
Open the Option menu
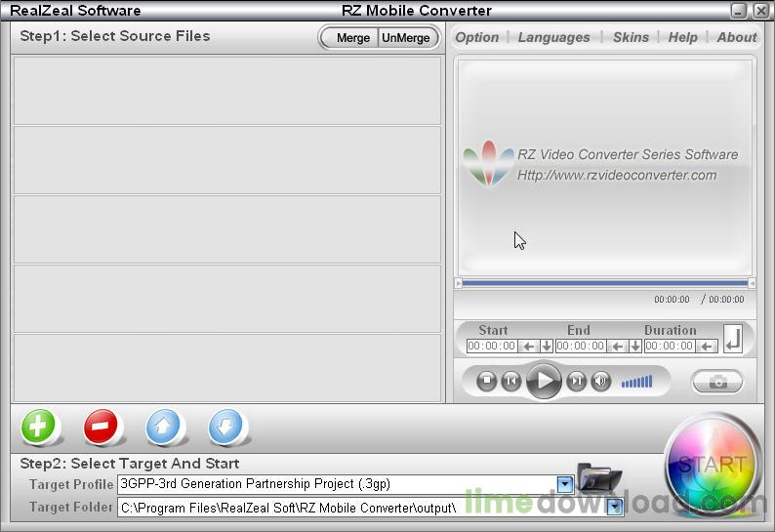click(477, 37)
